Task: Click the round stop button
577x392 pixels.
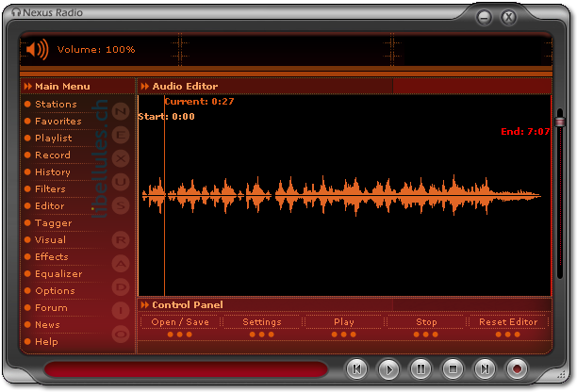Action: [453, 368]
